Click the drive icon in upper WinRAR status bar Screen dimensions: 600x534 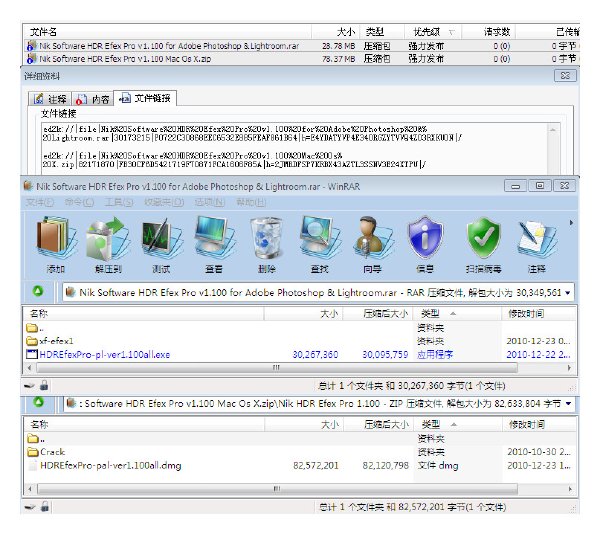[x=29, y=386]
